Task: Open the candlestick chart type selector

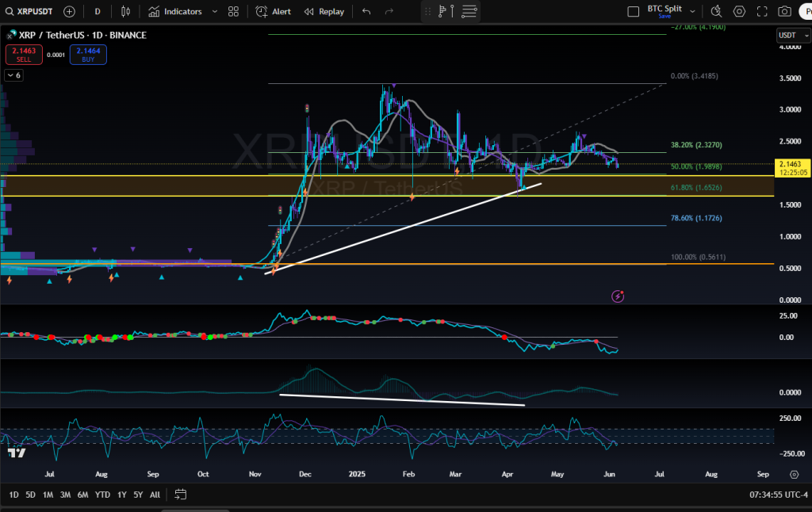Action: pos(125,11)
